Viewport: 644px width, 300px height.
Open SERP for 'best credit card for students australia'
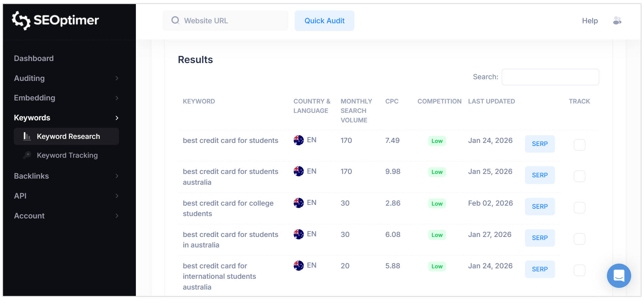point(539,175)
